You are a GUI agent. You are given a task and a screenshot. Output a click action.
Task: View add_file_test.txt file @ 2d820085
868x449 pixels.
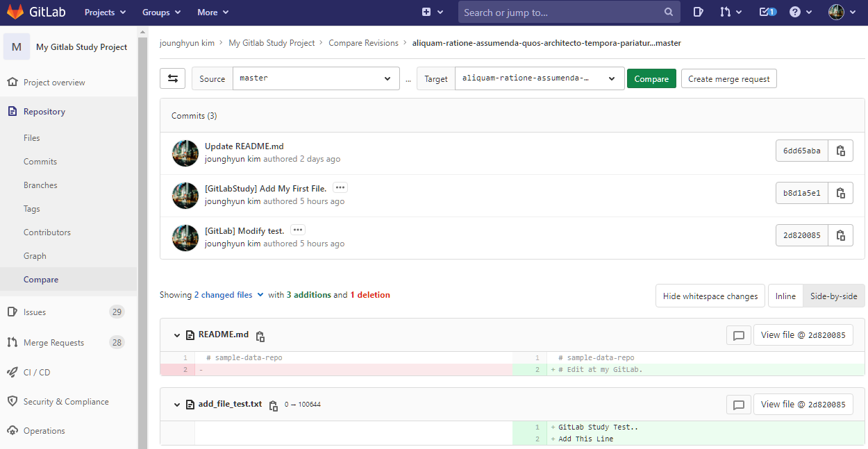pyautogui.click(x=803, y=405)
